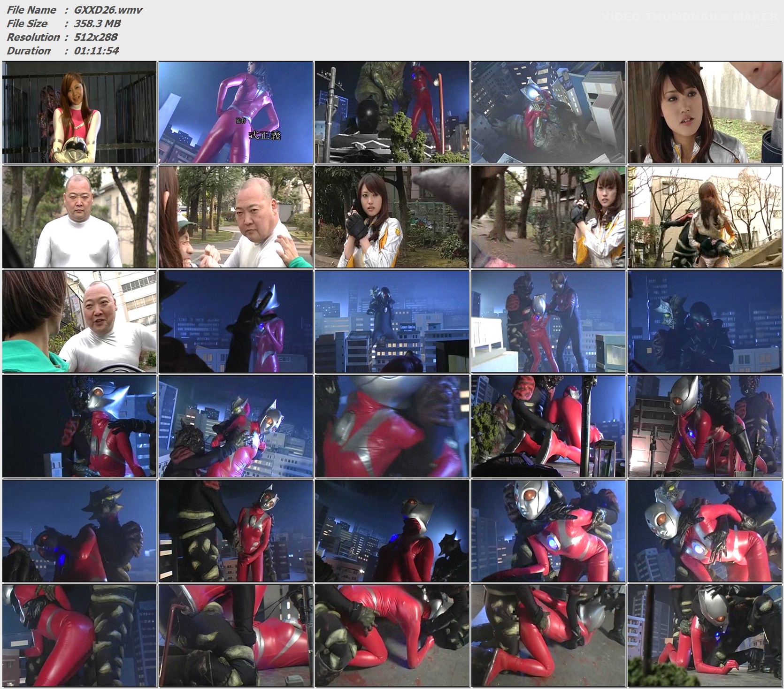Image resolution: width=784 pixels, height=689 pixels.
Task: Open thumbnail of dark giant above city skyline sign
Action: [392, 322]
